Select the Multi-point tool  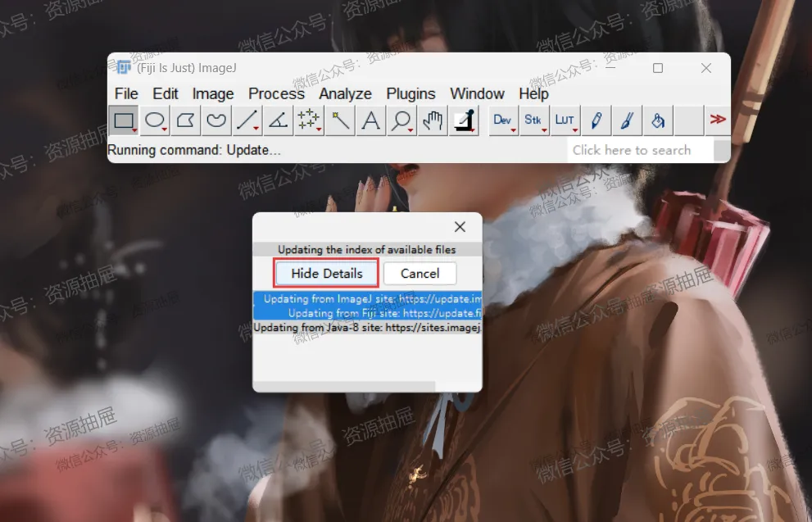[x=309, y=120]
